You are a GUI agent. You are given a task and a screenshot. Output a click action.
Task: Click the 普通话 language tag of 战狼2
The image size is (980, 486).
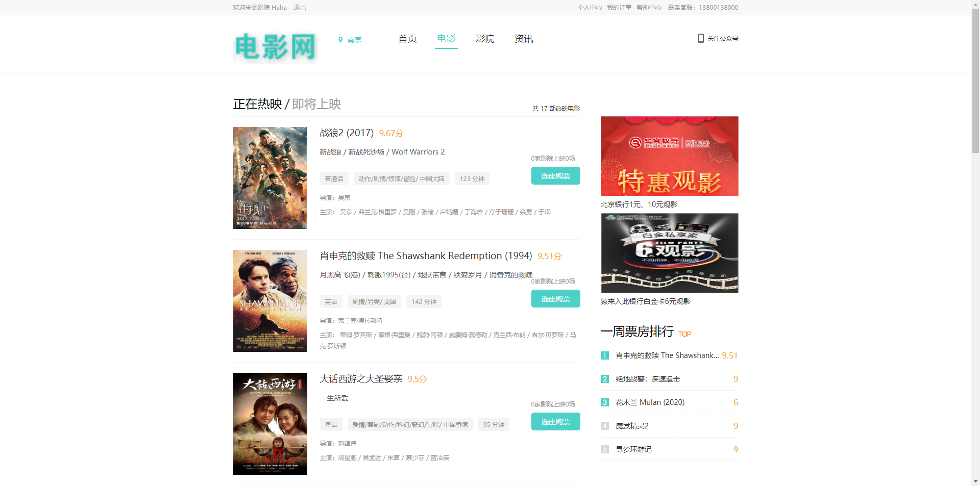[x=334, y=178]
